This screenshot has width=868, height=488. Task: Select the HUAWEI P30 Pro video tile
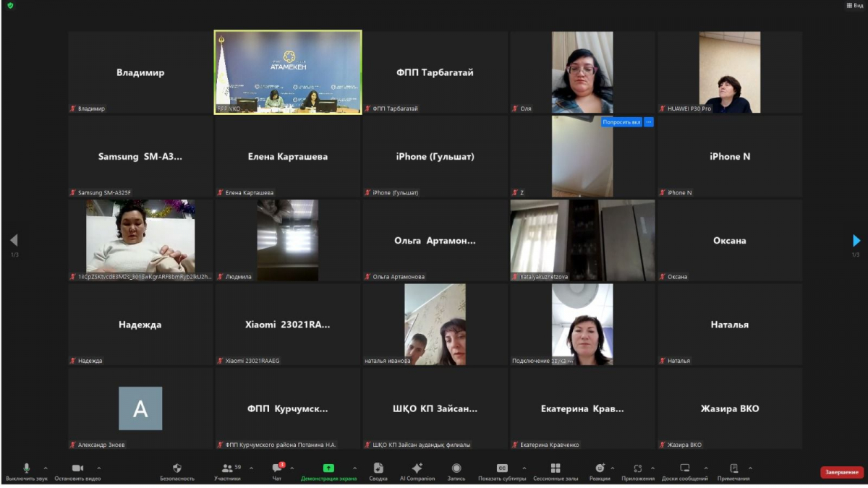coord(729,72)
